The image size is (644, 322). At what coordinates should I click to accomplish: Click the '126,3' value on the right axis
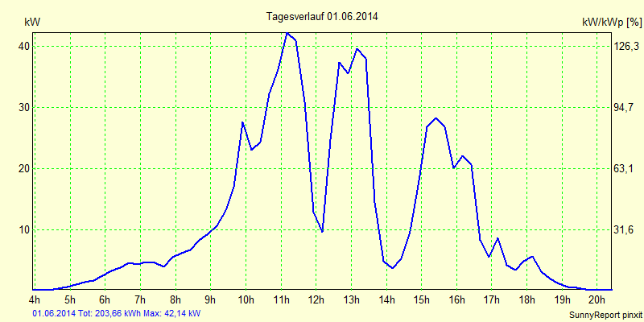[x=626, y=47]
